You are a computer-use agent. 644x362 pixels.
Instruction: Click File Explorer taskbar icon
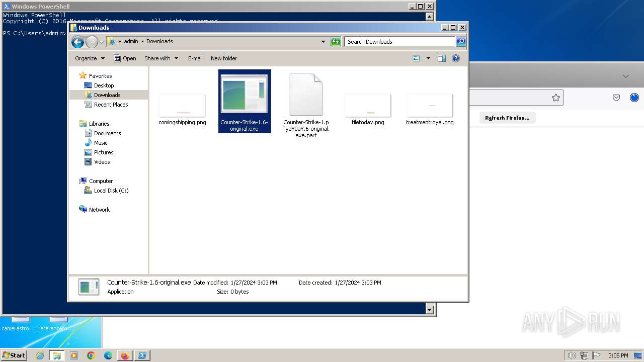pyautogui.click(x=57, y=355)
